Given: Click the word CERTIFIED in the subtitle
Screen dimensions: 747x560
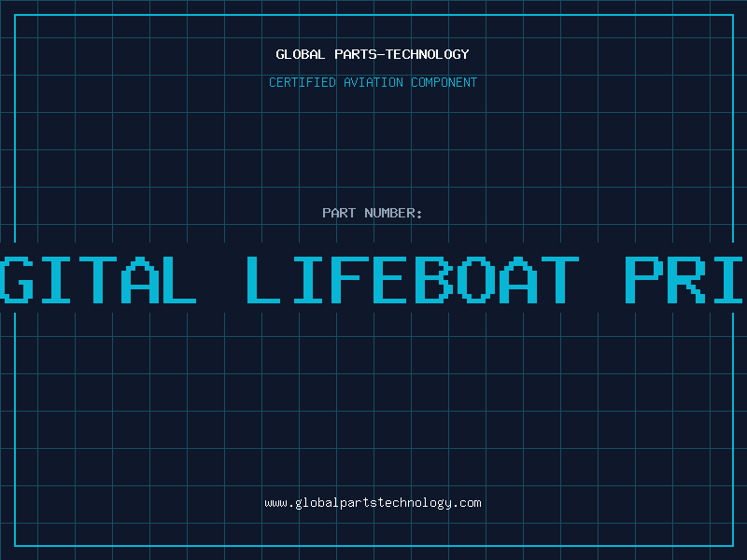Looking at the screenshot, I should [303, 82].
